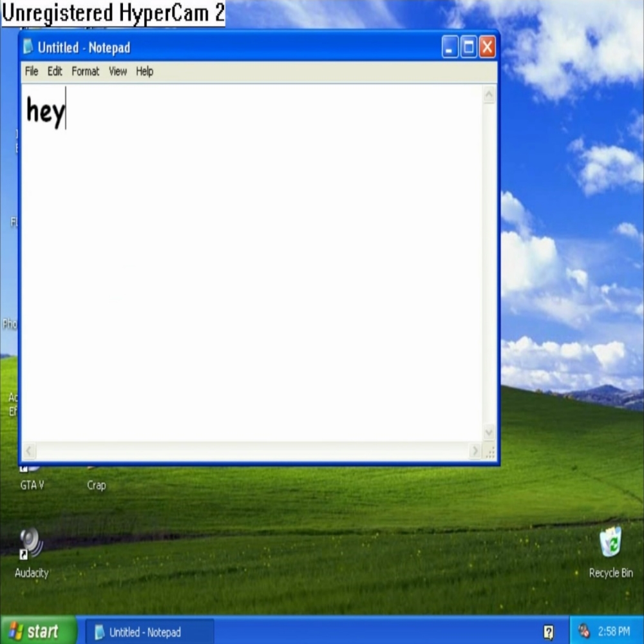Minimize the Notepad window
The width and height of the screenshot is (644, 644).
click(x=450, y=47)
